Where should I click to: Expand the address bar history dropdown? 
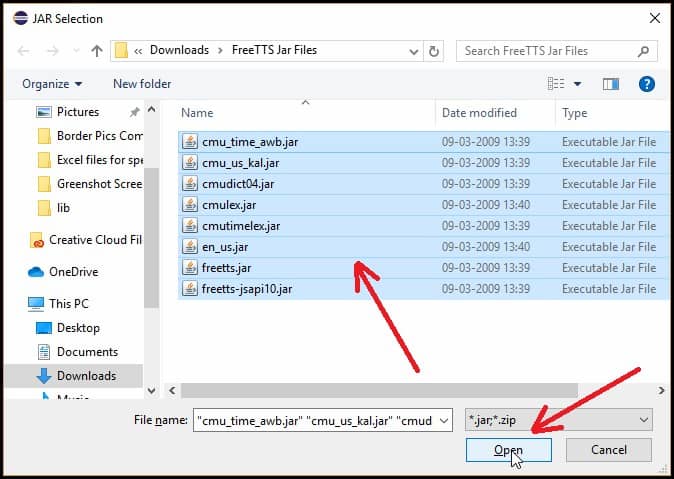(414, 52)
